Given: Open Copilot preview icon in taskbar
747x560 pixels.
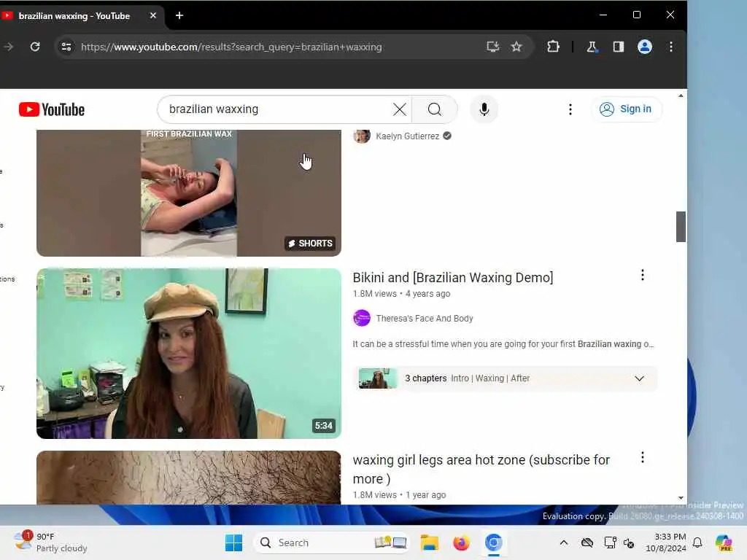Looking at the screenshot, I should 723,542.
